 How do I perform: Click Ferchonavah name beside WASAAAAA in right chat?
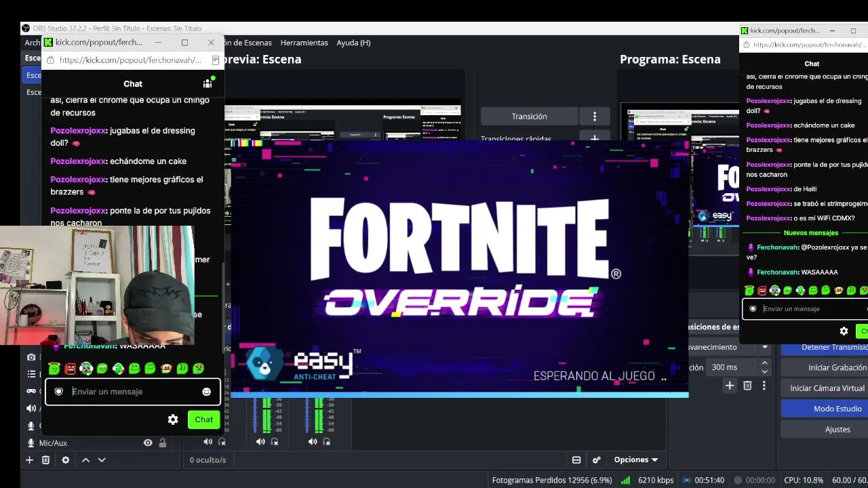point(777,272)
